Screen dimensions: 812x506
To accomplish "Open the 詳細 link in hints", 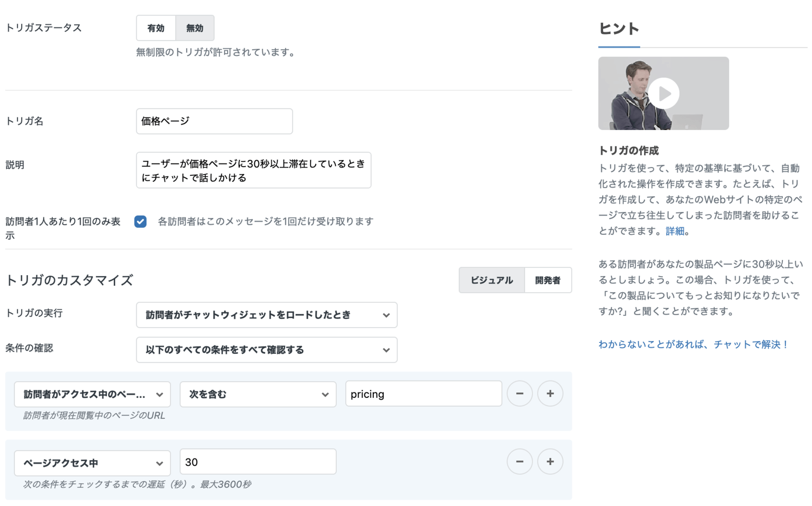I will click(x=675, y=231).
